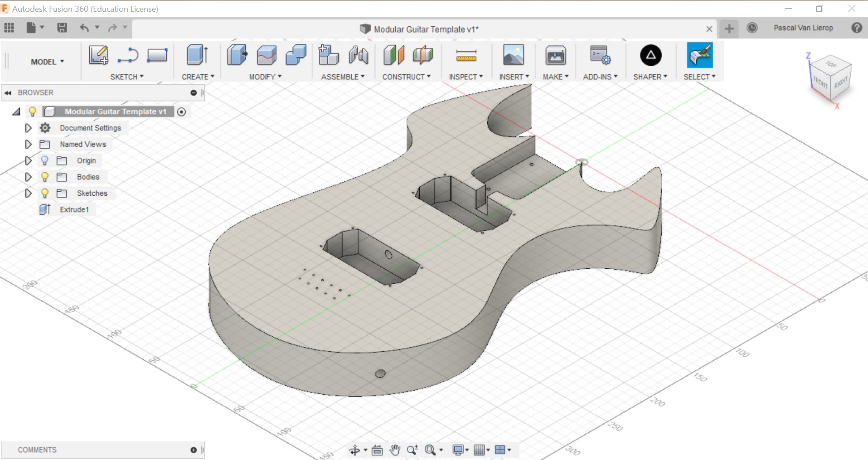Click the ViewCube RIGHT face

841,82
